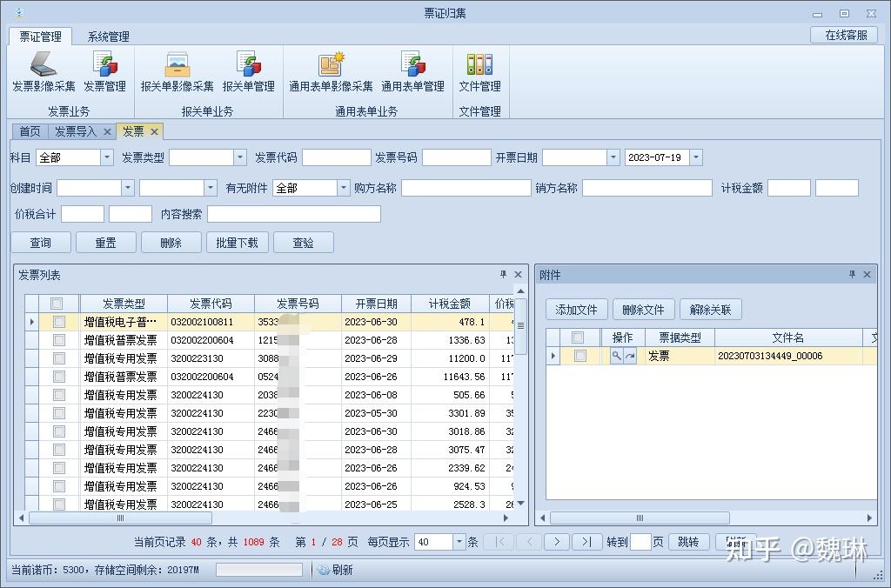Open 发票管理 invoice management
The image size is (891, 588).
[x=106, y=71]
